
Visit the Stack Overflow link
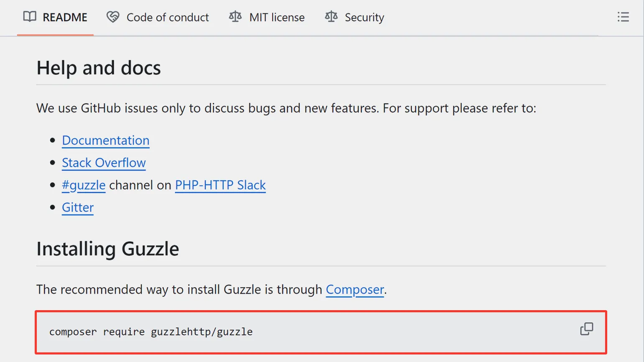tap(104, 163)
